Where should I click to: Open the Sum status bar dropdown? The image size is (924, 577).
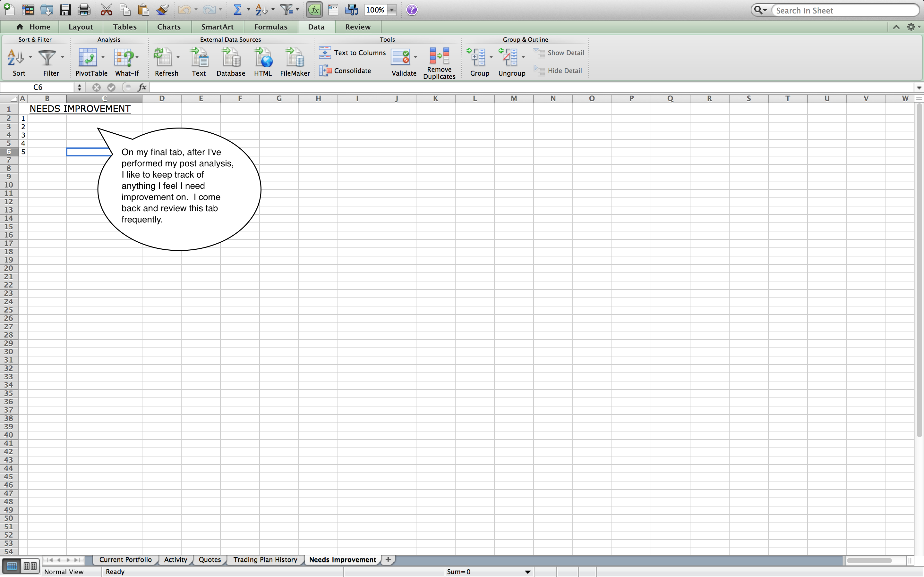(x=527, y=572)
